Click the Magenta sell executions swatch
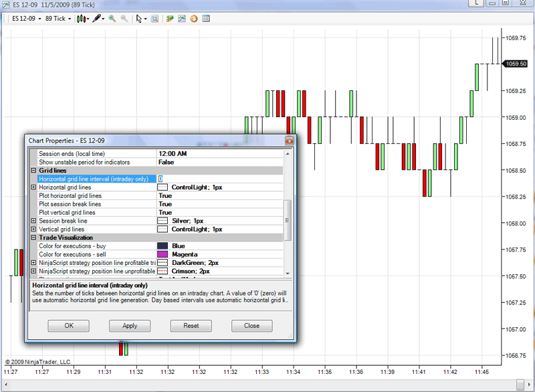 click(x=163, y=254)
